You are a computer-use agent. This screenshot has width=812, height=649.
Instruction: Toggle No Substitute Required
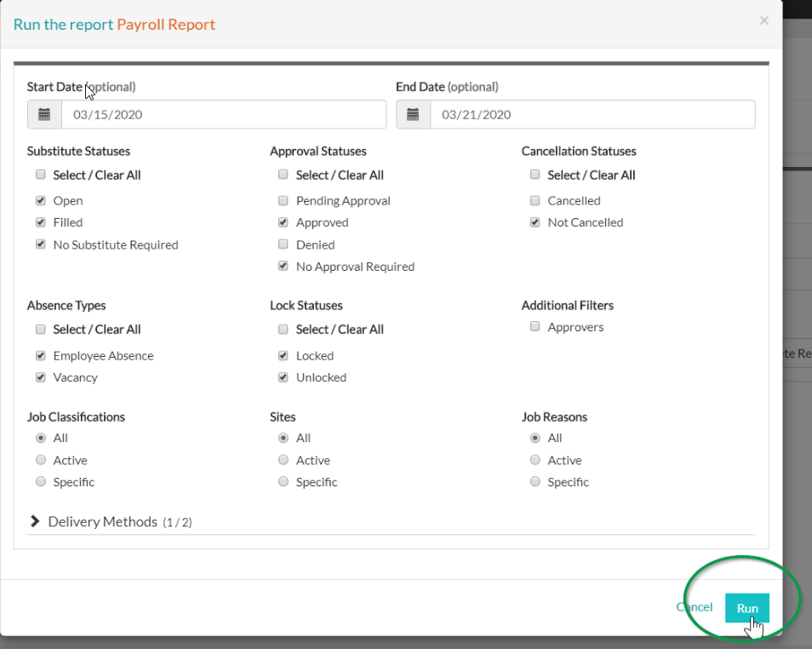click(40, 244)
